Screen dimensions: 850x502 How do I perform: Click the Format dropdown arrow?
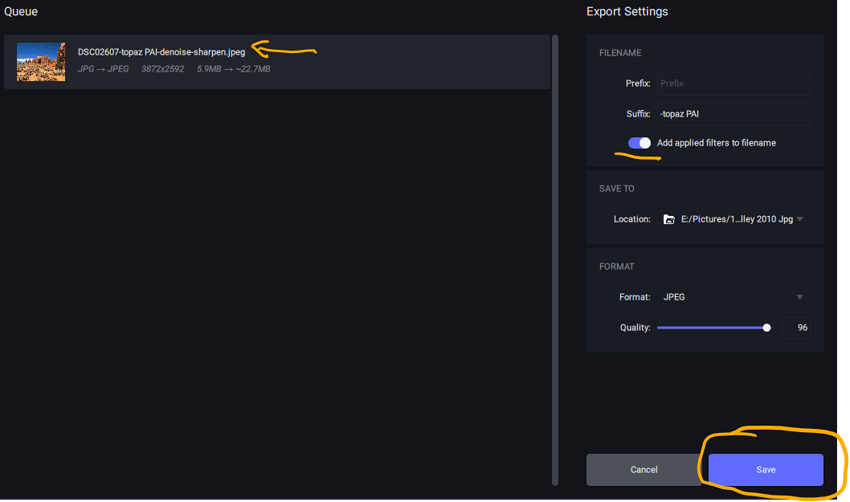[x=799, y=297]
